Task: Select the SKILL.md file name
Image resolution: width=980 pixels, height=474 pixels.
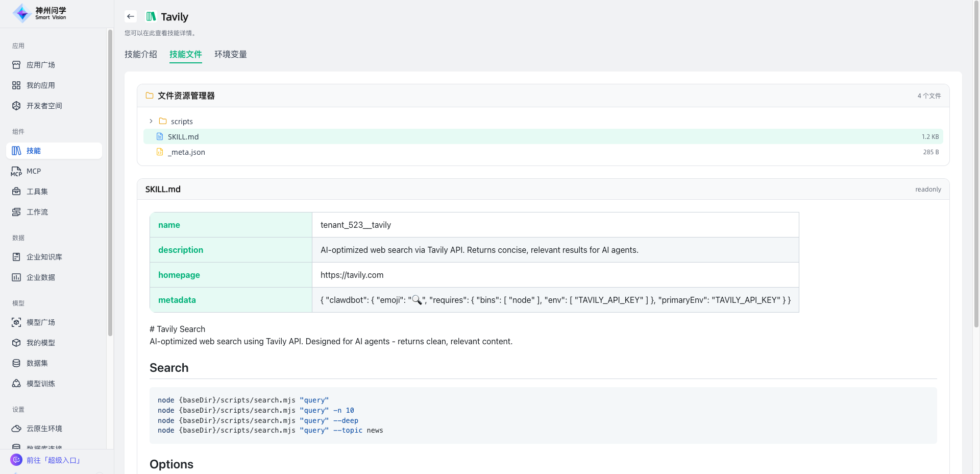Action: pyautogui.click(x=183, y=137)
